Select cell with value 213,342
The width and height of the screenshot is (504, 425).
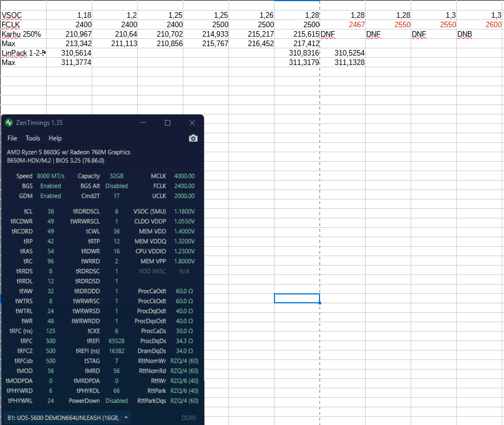pyautogui.click(x=69, y=43)
